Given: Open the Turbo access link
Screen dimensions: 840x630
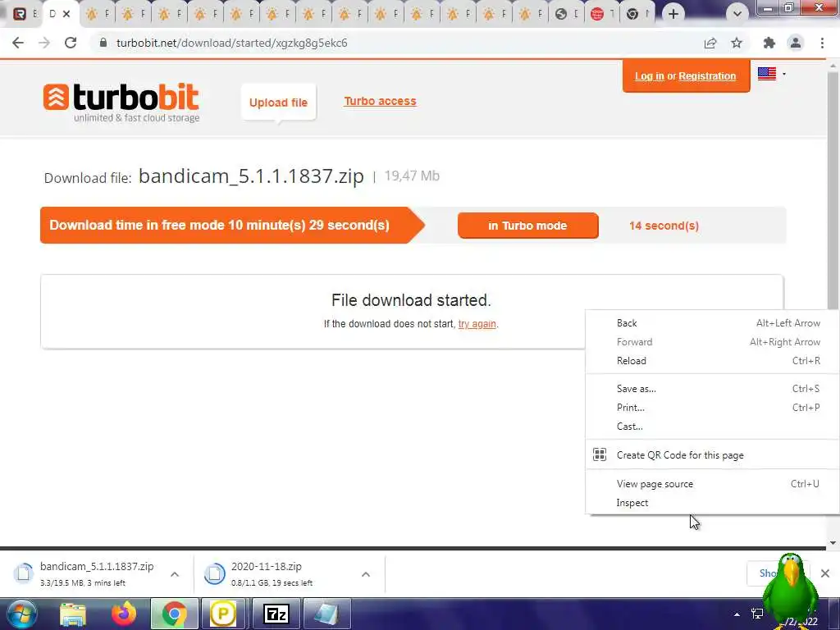Looking at the screenshot, I should click(380, 101).
